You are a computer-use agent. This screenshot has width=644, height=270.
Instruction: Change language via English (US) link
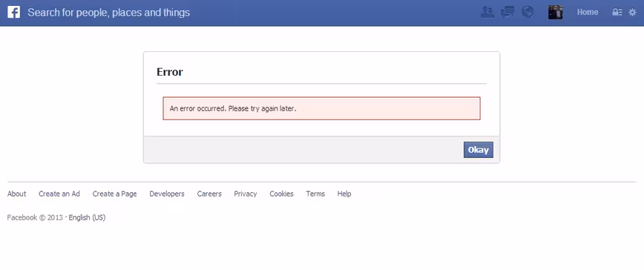point(87,217)
